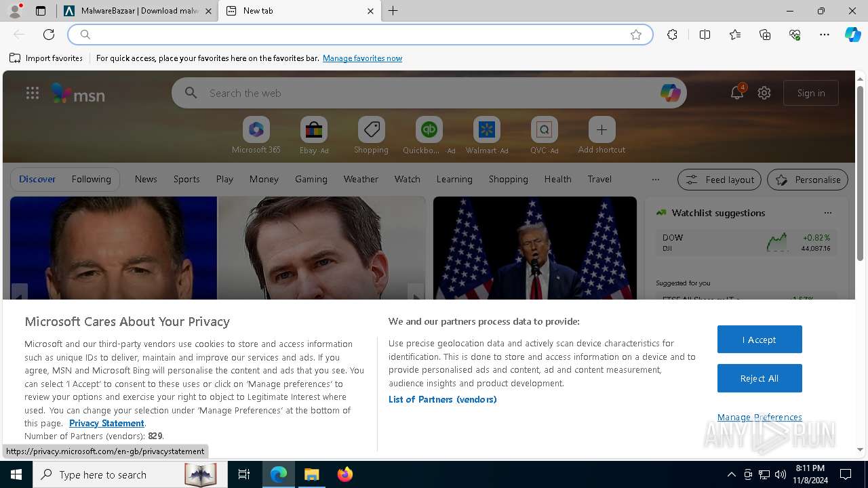The image size is (868, 488).
Task: Show hidden system tray icons
Action: [731, 474]
